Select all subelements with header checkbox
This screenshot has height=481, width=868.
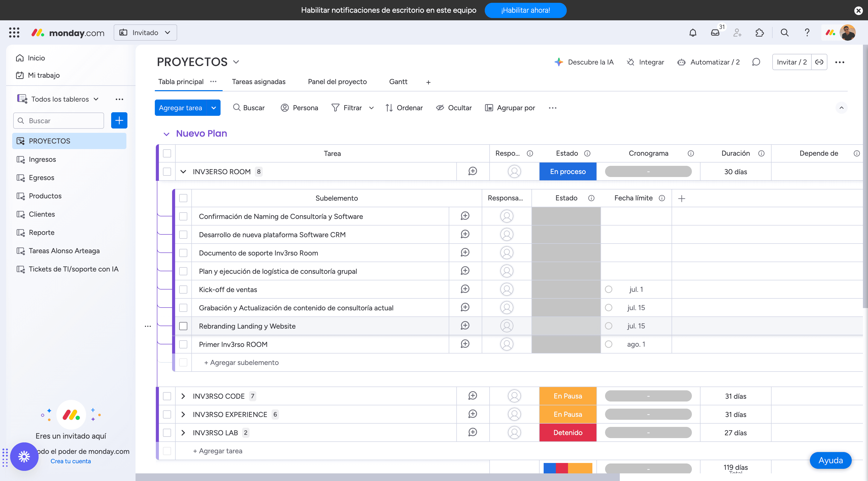(183, 198)
